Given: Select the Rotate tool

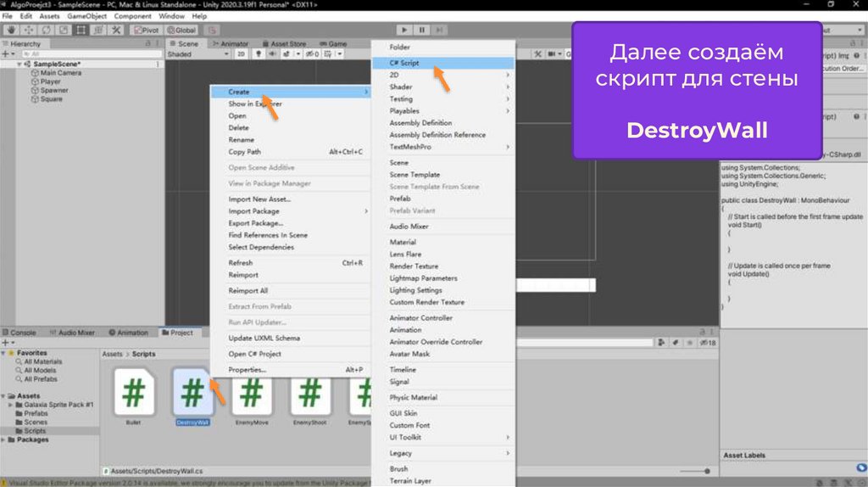Looking at the screenshot, I should click(x=47, y=30).
